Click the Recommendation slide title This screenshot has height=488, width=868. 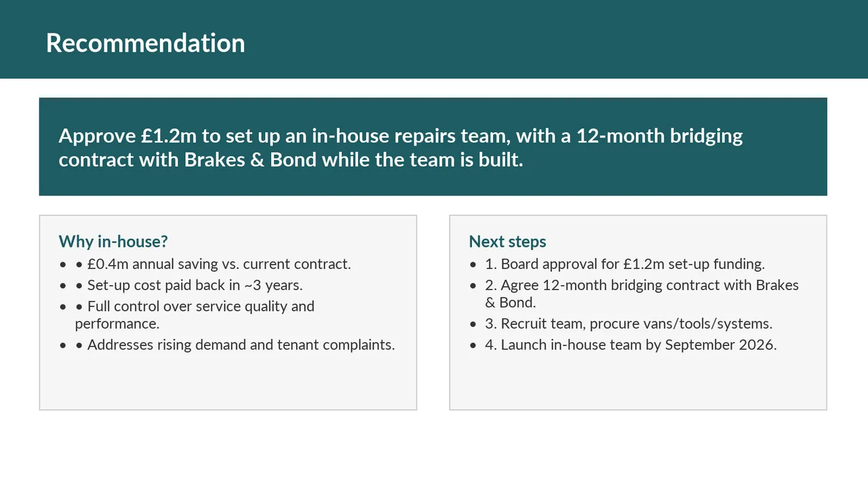coord(145,43)
